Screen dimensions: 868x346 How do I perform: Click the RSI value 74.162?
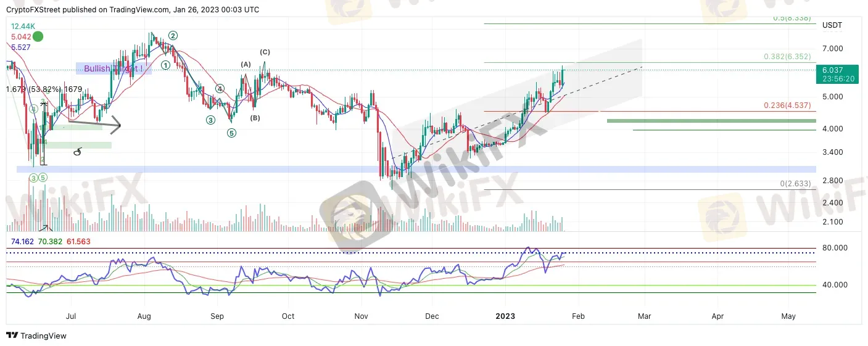point(22,242)
